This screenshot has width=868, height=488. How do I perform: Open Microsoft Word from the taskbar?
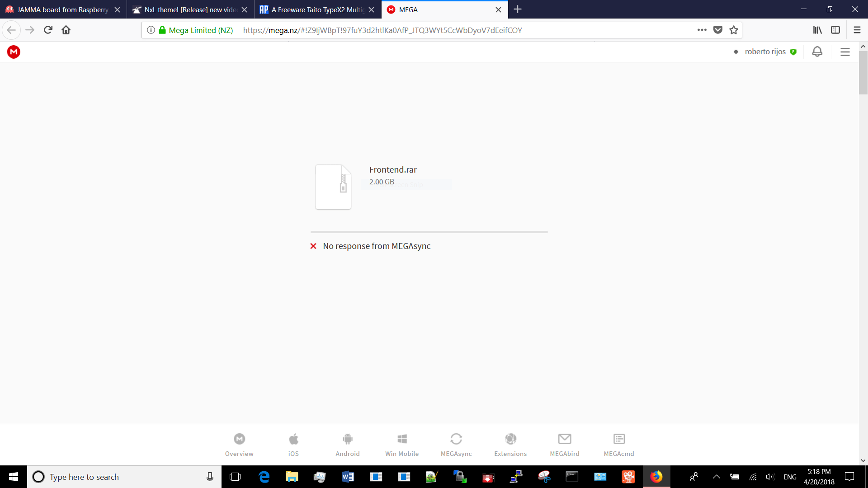[x=348, y=477]
